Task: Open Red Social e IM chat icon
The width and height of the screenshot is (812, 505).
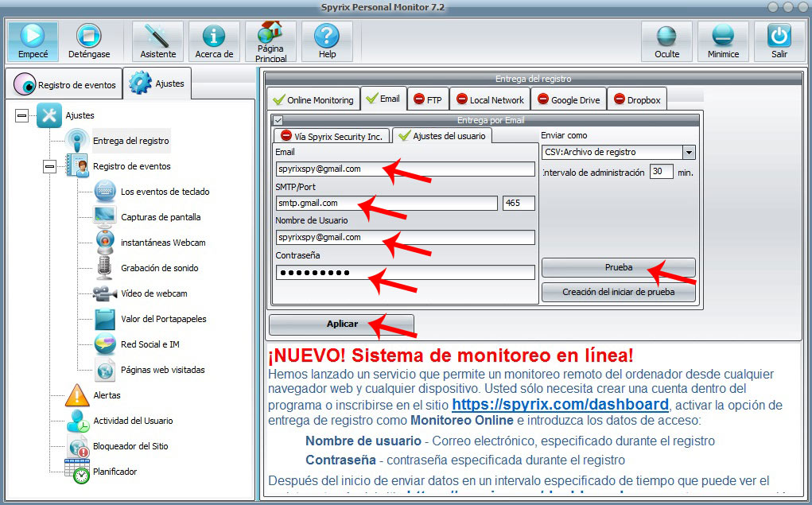Action: point(105,344)
